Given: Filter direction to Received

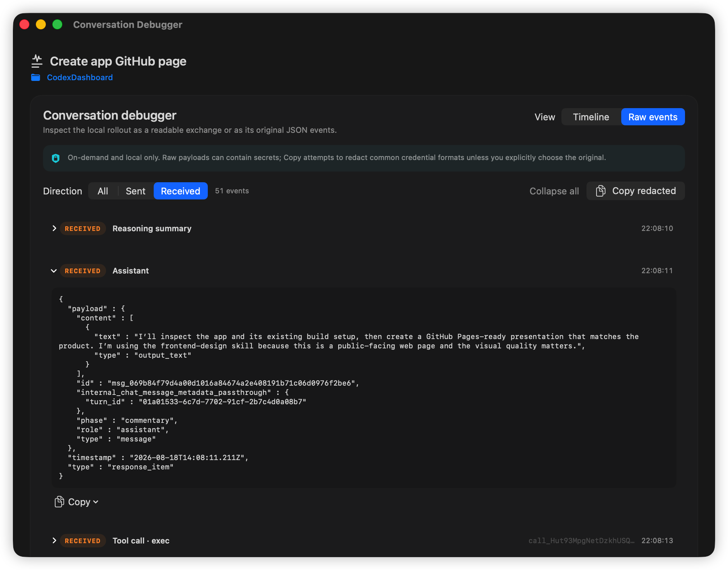Looking at the screenshot, I should pos(181,191).
